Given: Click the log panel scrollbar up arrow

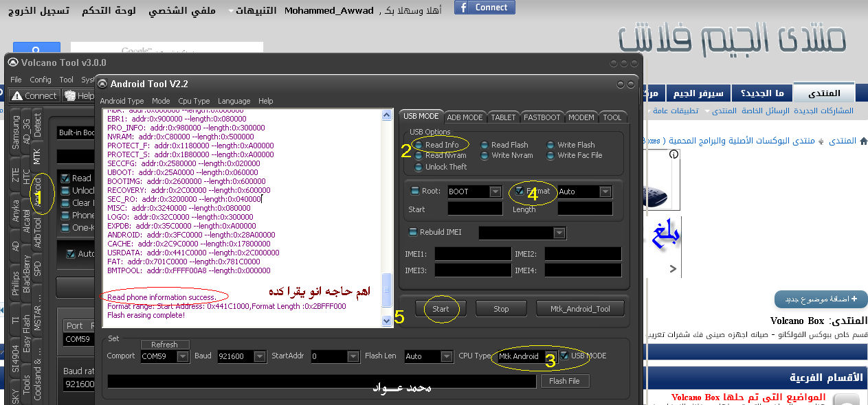Looking at the screenshot, I should (x=387, y=115).
